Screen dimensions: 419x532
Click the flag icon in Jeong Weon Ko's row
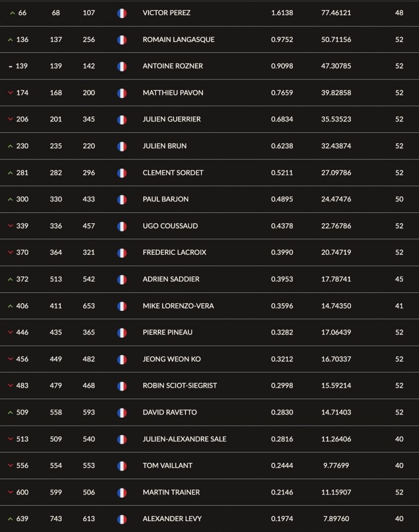(122, 359)
